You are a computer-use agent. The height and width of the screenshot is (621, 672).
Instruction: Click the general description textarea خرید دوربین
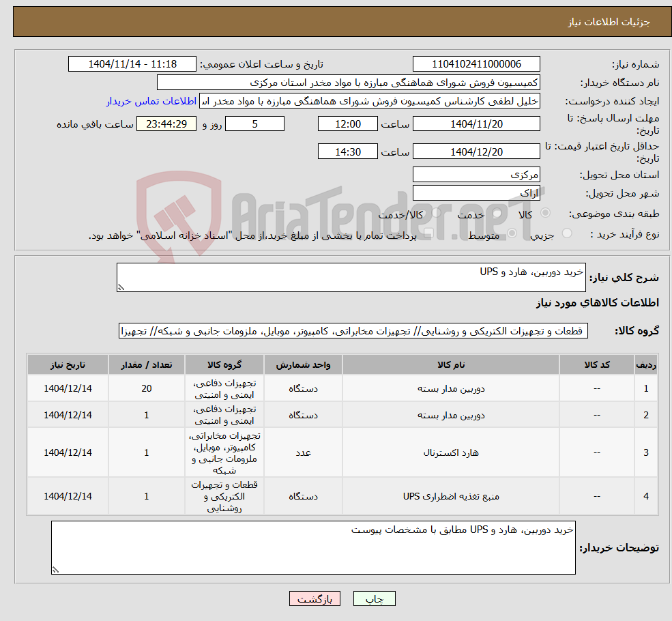[x=351, y=277]
